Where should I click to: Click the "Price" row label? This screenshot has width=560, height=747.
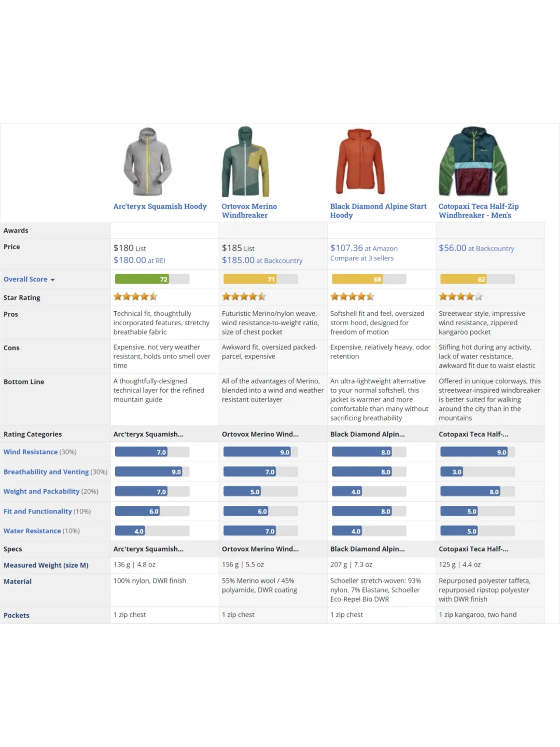pos(11,247)
